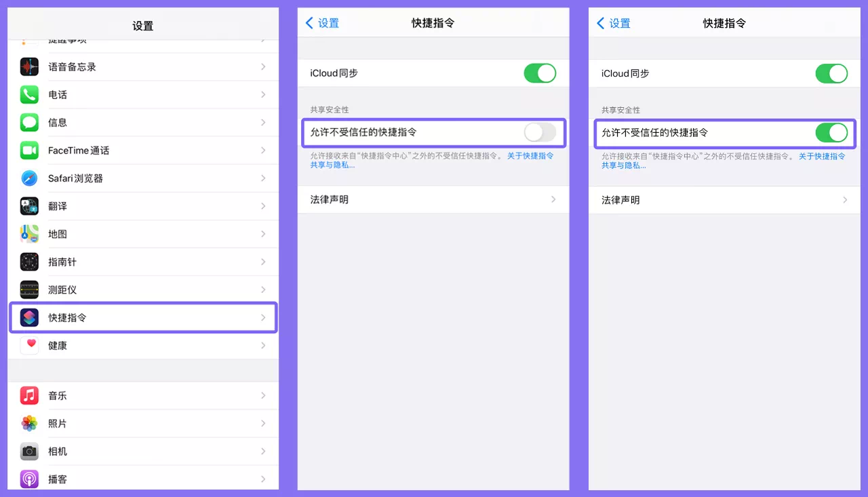
Task: Tap the Camera (相机) icon
Action: coord(29,451)
